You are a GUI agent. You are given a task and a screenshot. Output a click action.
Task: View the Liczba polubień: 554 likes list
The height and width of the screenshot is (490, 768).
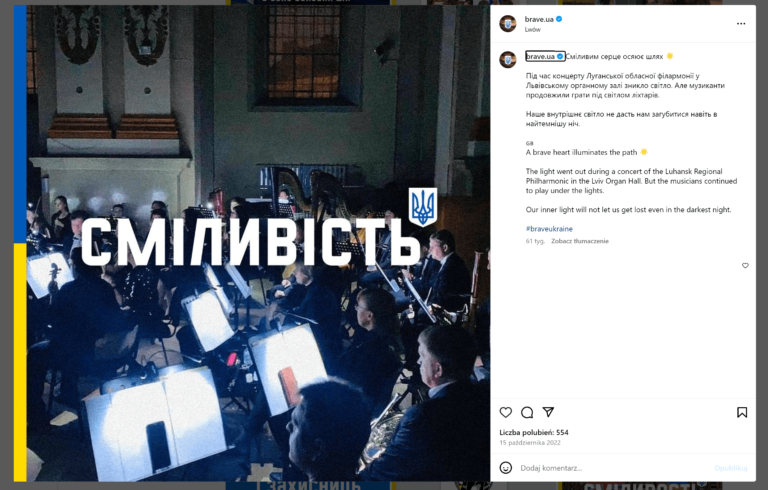coord(533,433)
